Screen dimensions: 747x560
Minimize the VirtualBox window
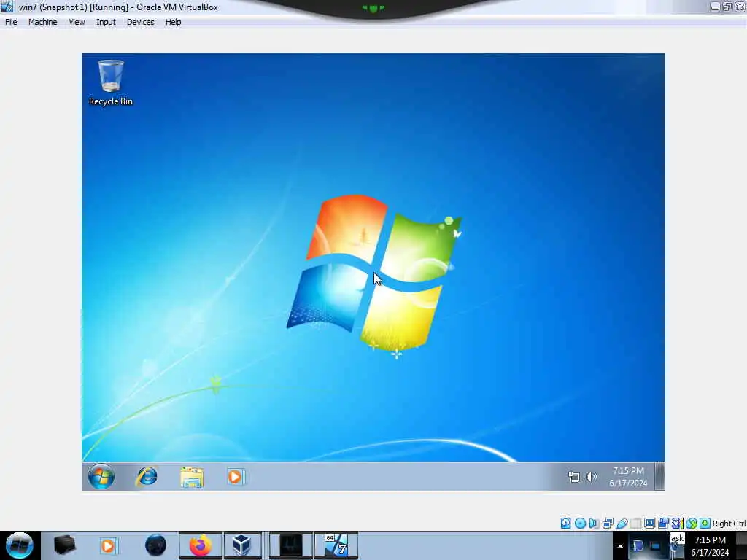click(715, 7)
